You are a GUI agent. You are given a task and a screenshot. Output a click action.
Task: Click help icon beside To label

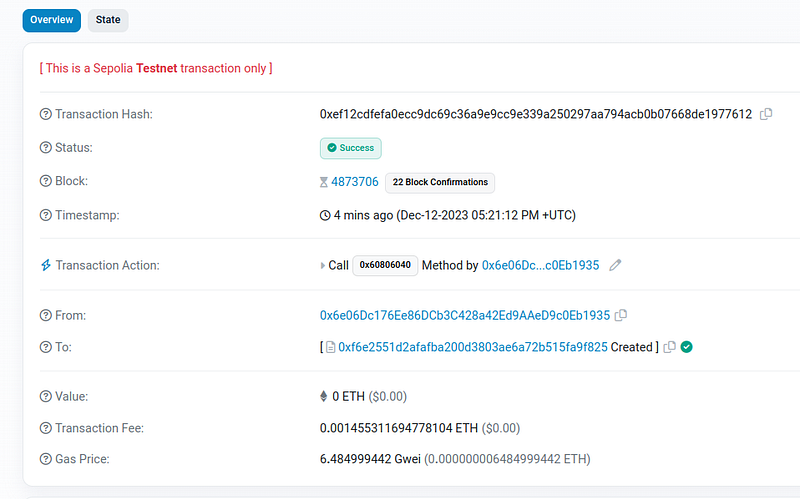click(46, 347)
